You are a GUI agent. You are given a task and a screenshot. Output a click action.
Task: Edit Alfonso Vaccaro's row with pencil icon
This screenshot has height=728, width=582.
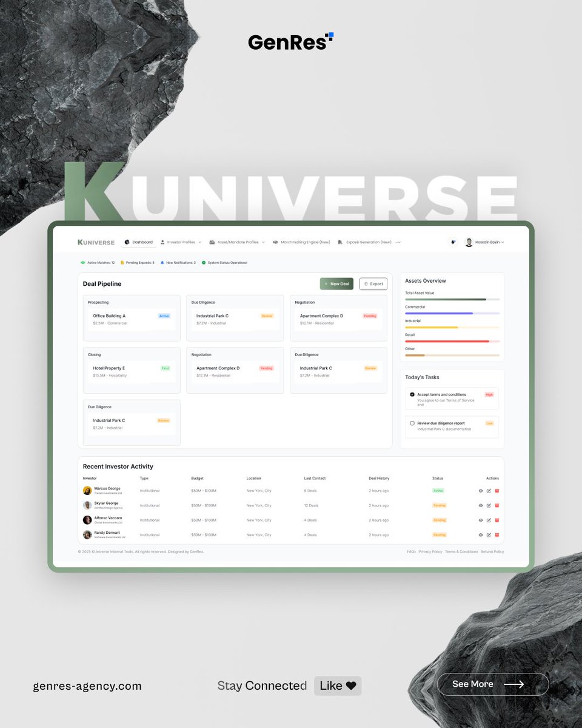coord(489,520)
